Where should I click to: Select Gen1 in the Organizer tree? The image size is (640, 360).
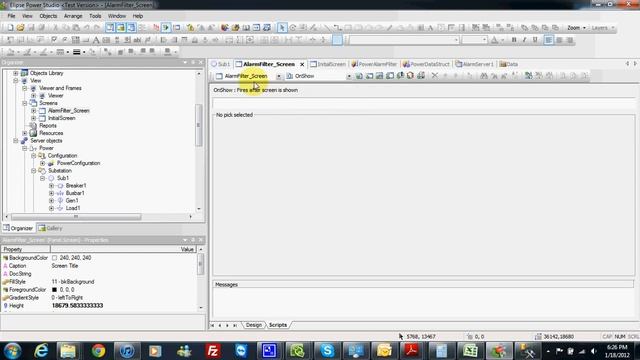(x=72, y=200)
